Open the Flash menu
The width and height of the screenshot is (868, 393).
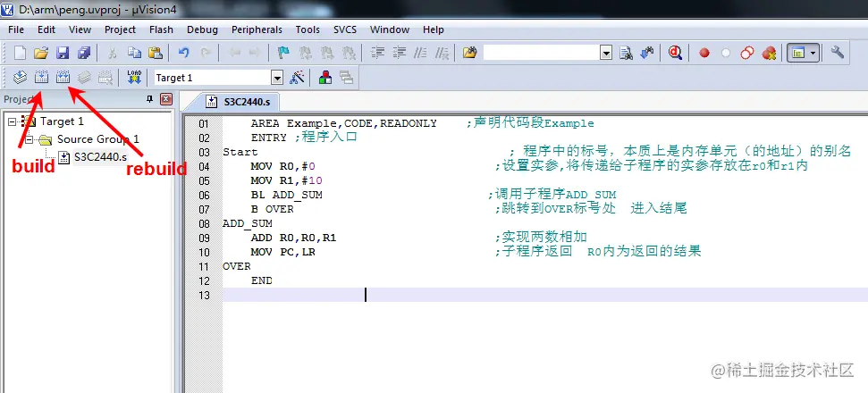click(x=161, y=29)
